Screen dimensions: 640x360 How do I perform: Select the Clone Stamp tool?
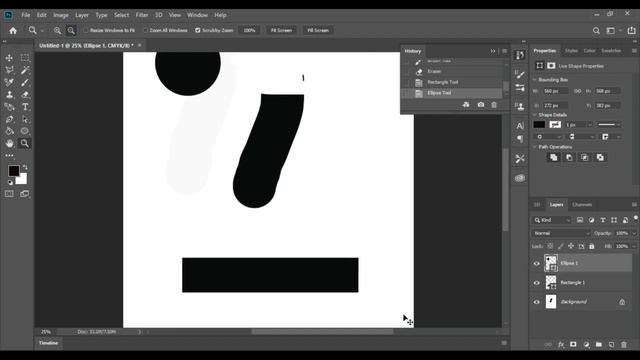click(9, 95)
